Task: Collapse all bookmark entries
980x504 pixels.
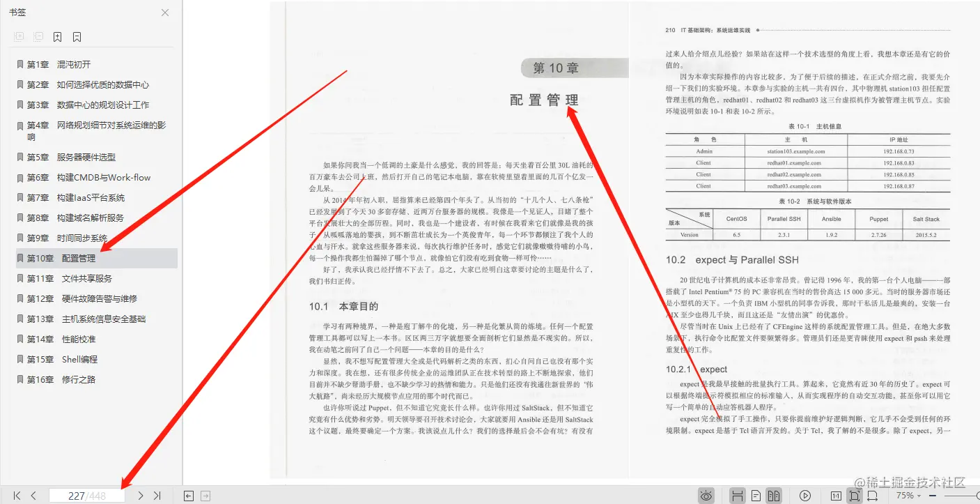Action: click(37, 36)
